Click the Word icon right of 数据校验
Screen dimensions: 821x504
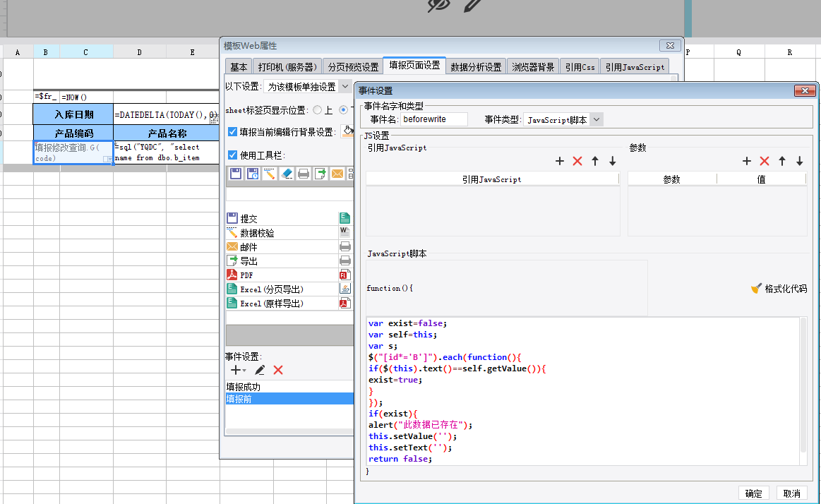[344, 232]
